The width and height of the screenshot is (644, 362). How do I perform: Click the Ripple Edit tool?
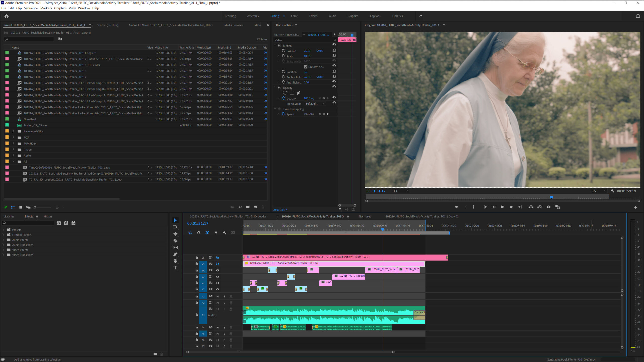[x=175, y=234]
